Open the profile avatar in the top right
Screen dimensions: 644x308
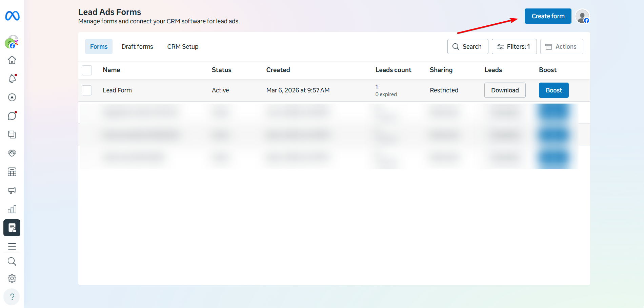click(x=582, y=16)
